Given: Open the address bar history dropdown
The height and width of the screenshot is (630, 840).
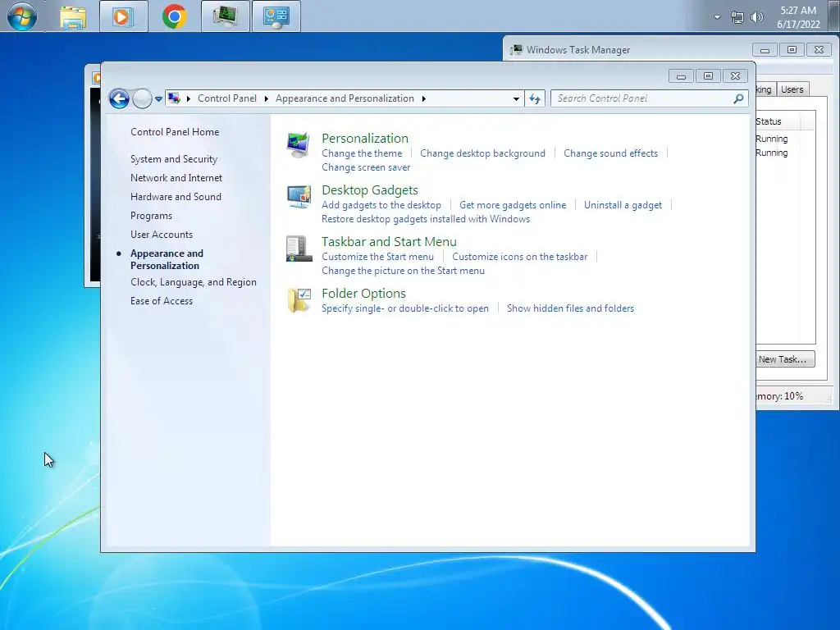Looking at the screenshot, I should click(516, 98).
